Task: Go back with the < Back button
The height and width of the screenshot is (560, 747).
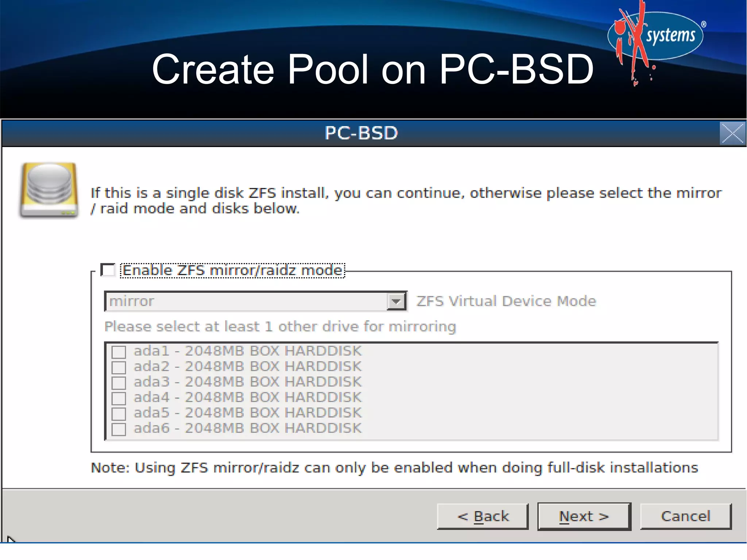Action: 483,516
